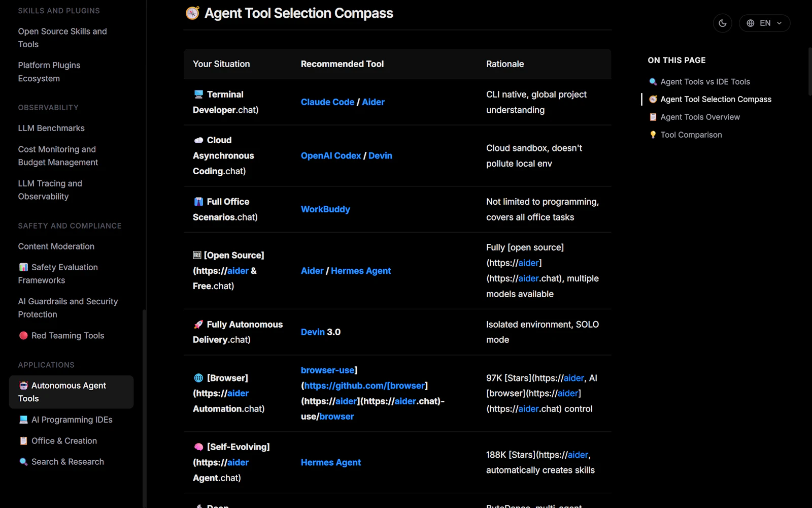Open Open Source Skills and Tools page
Screen dimensions: 812x508
62,38
